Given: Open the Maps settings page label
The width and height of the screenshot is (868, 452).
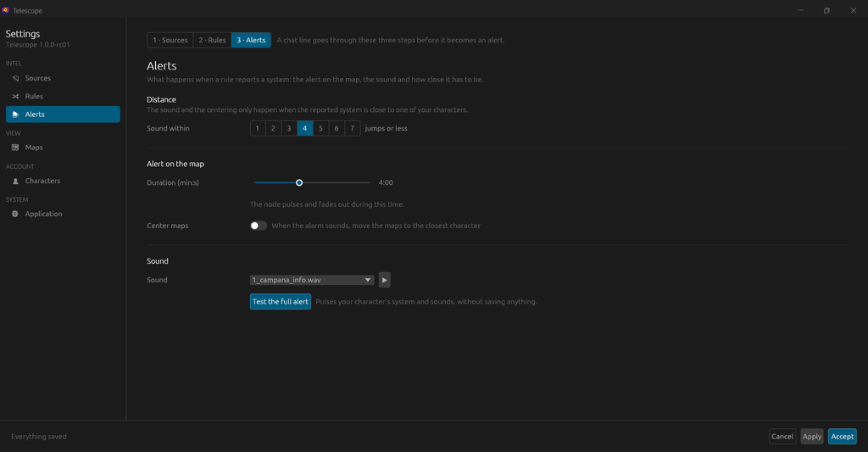Looking at the screenshot, I should [x=34, y=148].
